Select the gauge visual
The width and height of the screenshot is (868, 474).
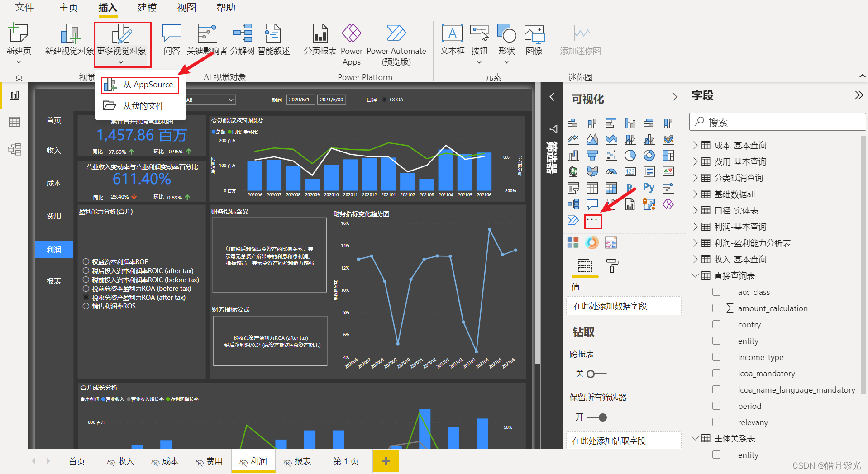[x=611, y=171]
